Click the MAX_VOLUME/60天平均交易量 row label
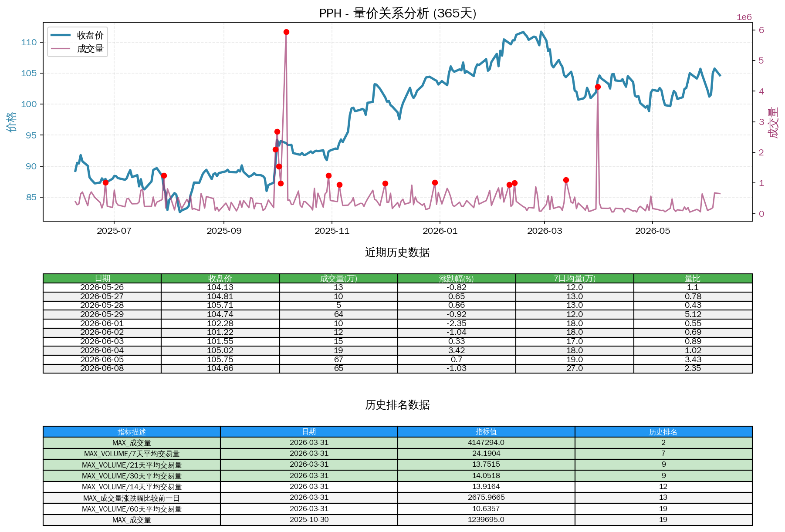 [x=132, y=509]
